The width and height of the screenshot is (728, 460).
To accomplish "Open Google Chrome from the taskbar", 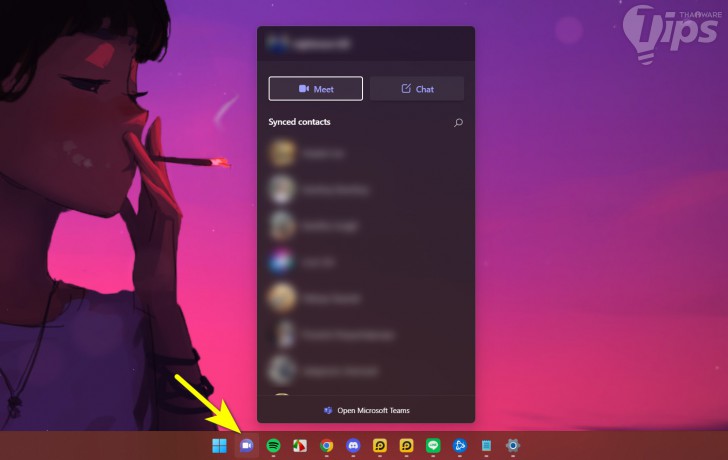I will coord(327,446).
